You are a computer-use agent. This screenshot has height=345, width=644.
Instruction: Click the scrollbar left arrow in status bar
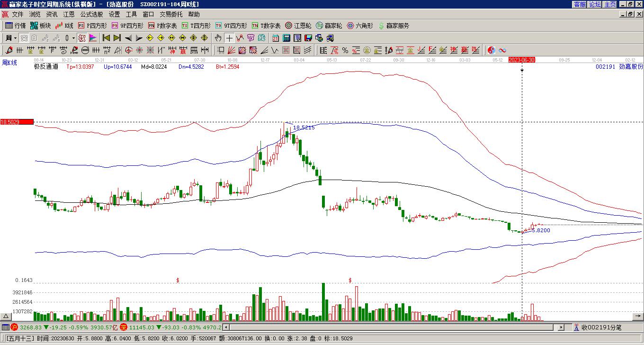coord(226,327)
